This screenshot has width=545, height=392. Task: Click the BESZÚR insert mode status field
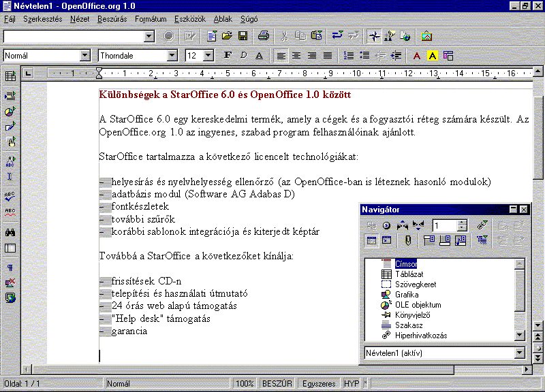pos(277,384)
